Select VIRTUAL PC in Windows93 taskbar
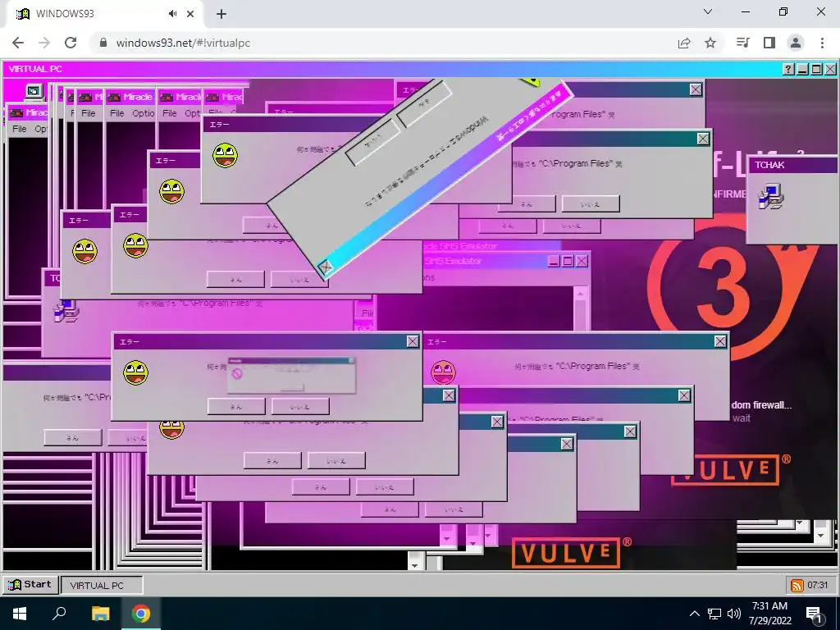This screenshot has height=630, width=840. pos(102,585)
